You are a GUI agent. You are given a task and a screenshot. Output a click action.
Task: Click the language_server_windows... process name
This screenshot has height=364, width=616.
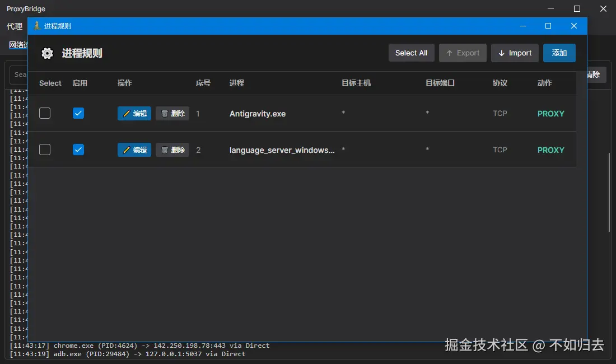[282, 150]
